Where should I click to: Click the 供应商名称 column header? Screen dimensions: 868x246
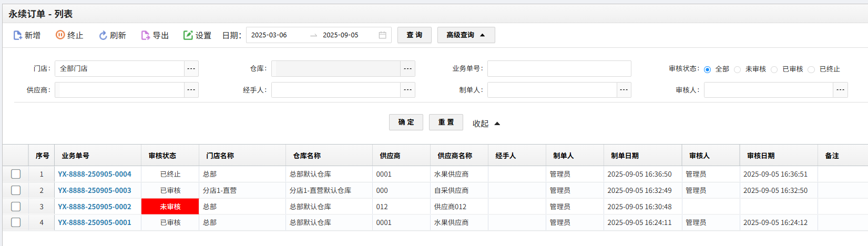[459, 156]
